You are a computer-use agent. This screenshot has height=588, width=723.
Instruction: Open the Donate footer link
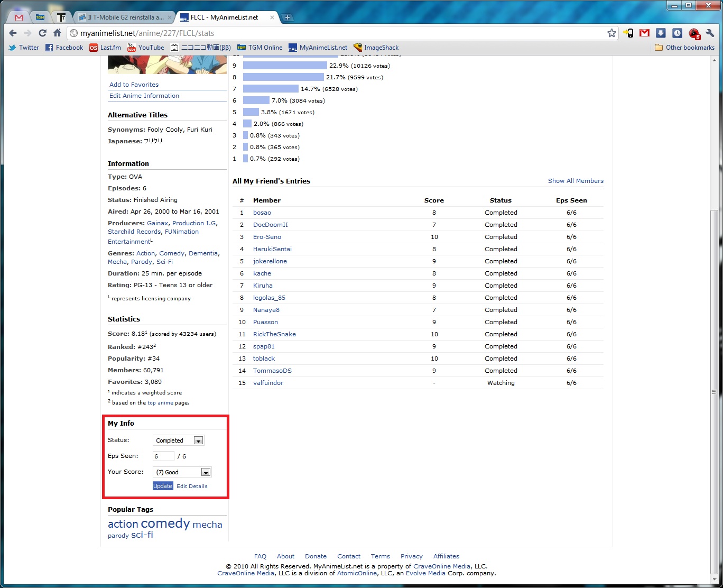click(x=316, y=556)
